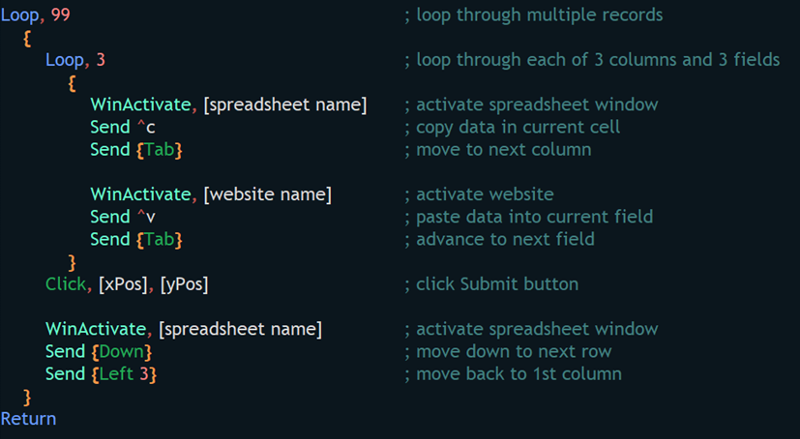800x439 pixels.
Task: Click the "paste data into current field" comment
Action: tap(528, 216)
